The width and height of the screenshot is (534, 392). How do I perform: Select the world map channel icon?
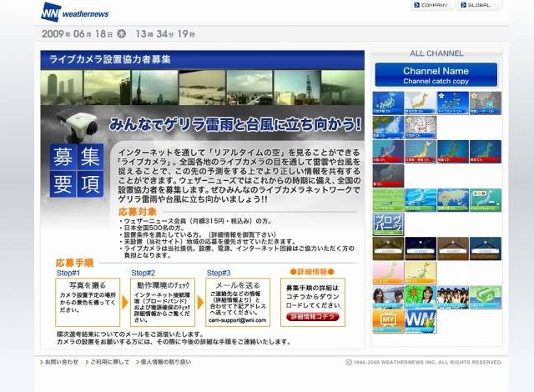pyautogui.click(x=452, y=199)
